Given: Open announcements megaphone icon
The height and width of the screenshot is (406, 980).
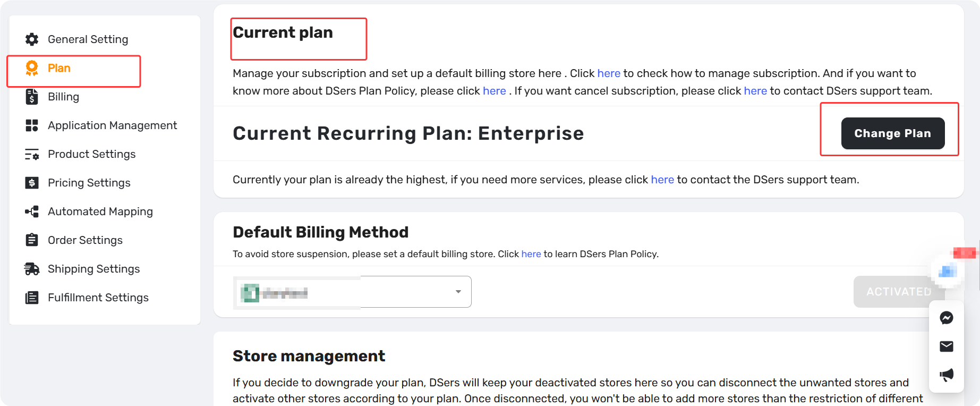Looking at the screenshot, I should (x=947, y=375).
